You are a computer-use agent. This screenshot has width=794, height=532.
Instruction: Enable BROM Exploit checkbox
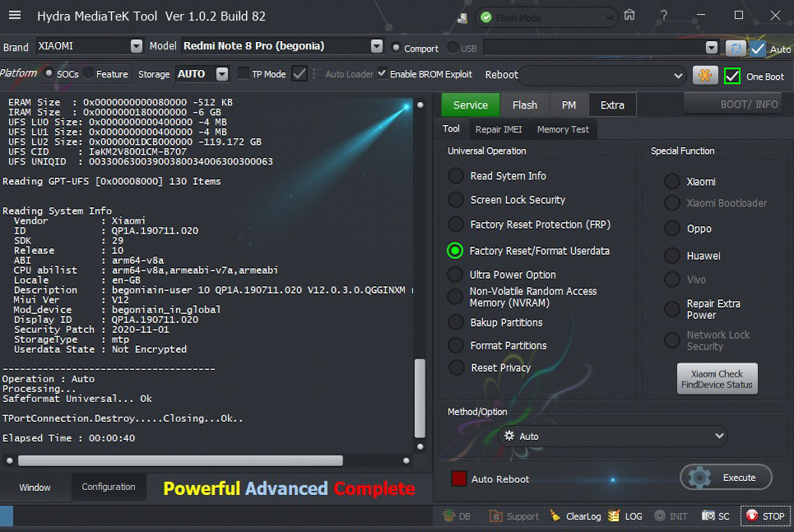[x=383, y=73]
